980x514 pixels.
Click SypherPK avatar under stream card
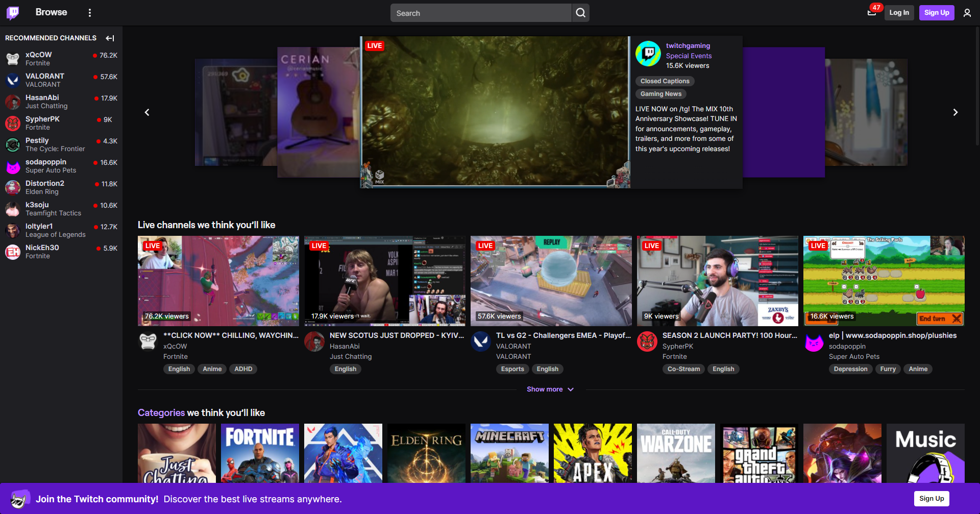coord(647,341)
